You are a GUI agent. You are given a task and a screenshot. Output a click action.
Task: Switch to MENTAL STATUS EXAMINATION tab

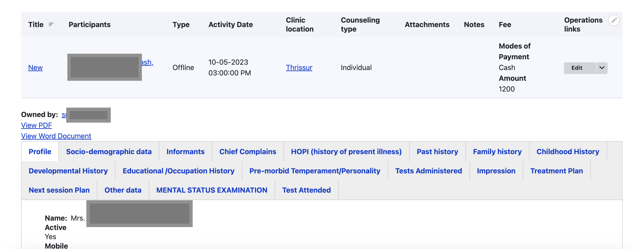(211, 190)
